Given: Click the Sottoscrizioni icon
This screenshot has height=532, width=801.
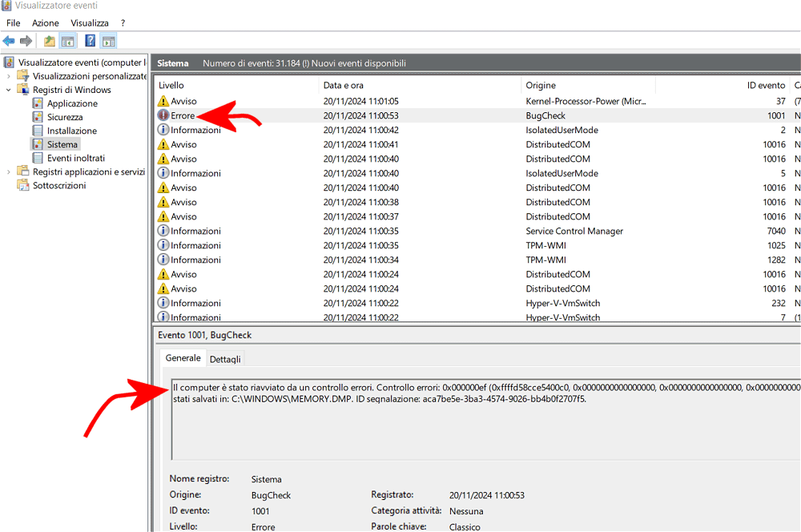Looking at the screenshot, I should [x=23, y=185].
